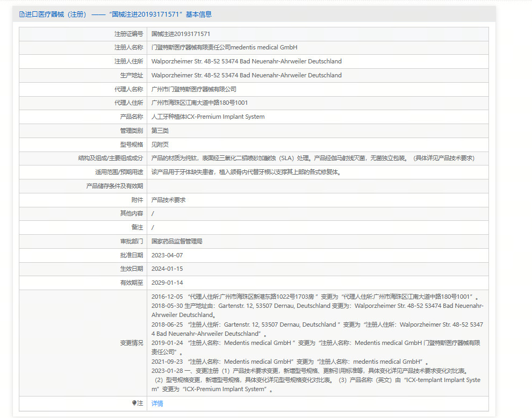The image size is (532, 418).
Task: Click the document icon in the page header
Action: [x=21, y=15]
